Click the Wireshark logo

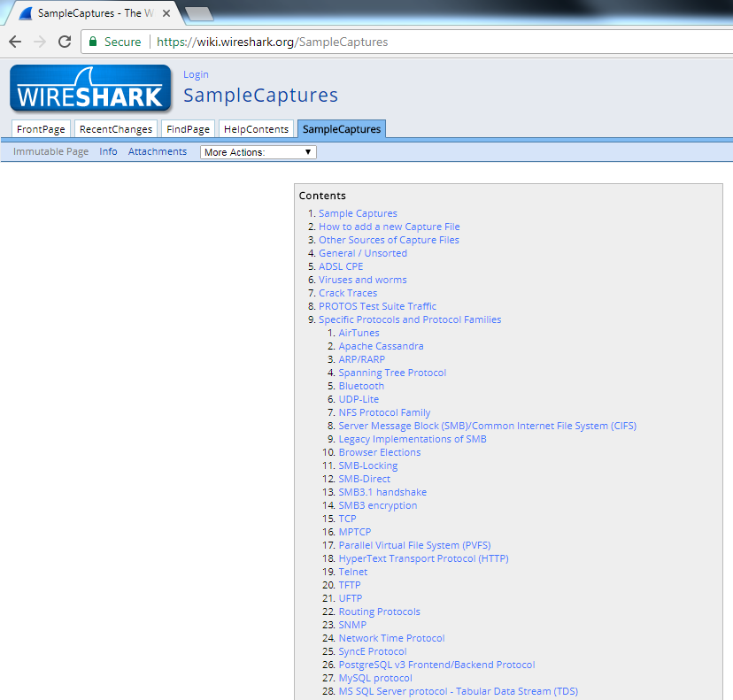[90, 88]
